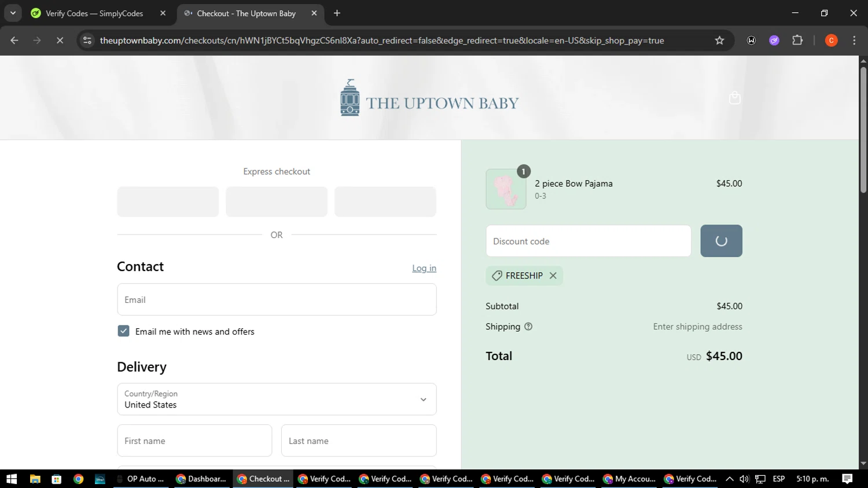This screenshot has width=868, height=488.
Task: Uncheck Email me with news and offers
Action: pyautogui.click(x=123, y=331)
